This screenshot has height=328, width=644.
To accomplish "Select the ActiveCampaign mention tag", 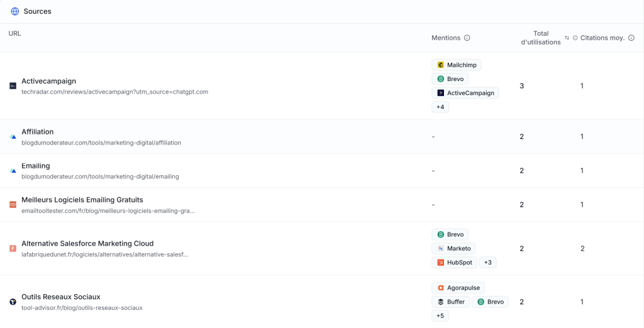I will pos(465,93).
